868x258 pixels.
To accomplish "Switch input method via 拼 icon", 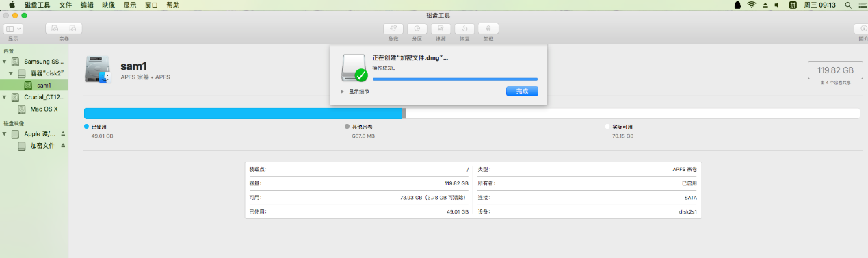I will 793,5.
